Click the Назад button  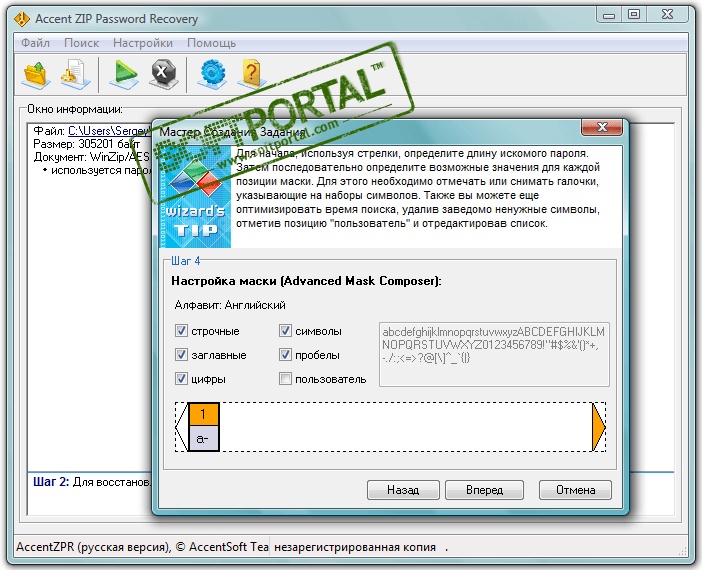(403, 490)
